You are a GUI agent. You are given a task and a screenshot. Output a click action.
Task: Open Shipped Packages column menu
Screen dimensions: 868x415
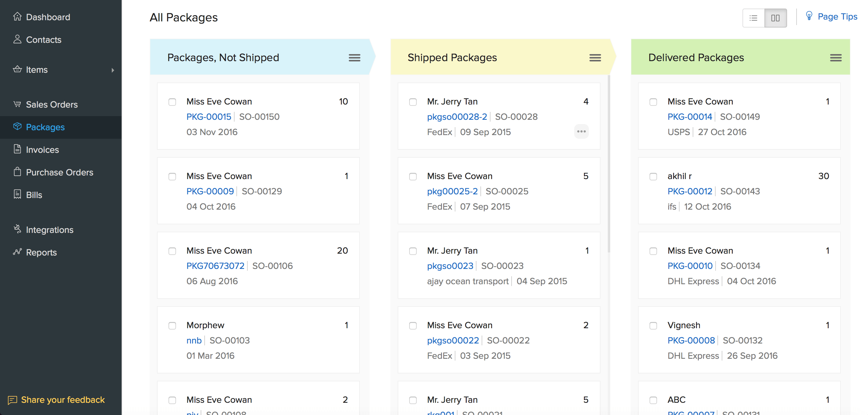[595, 58]
